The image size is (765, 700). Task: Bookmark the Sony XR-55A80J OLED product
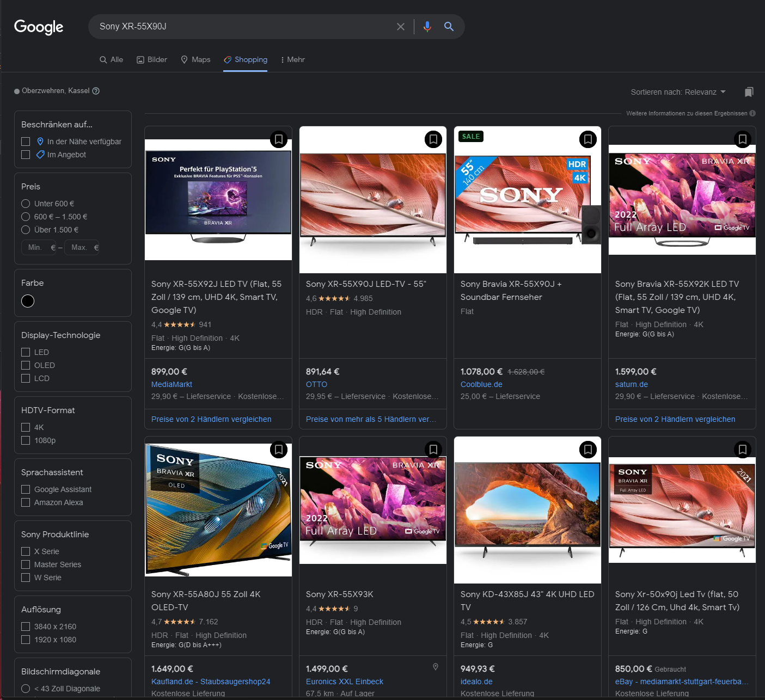click(279, 450)
